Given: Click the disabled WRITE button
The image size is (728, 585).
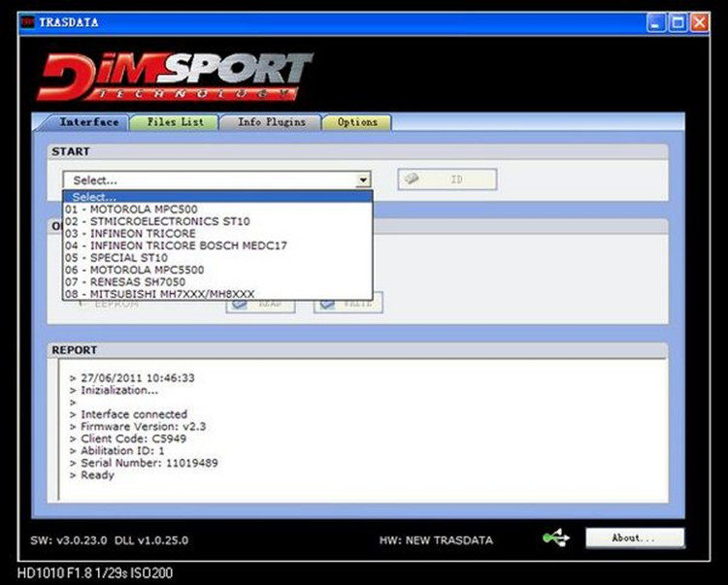Looking at the screenshot, I should click(x=348, y=306).
